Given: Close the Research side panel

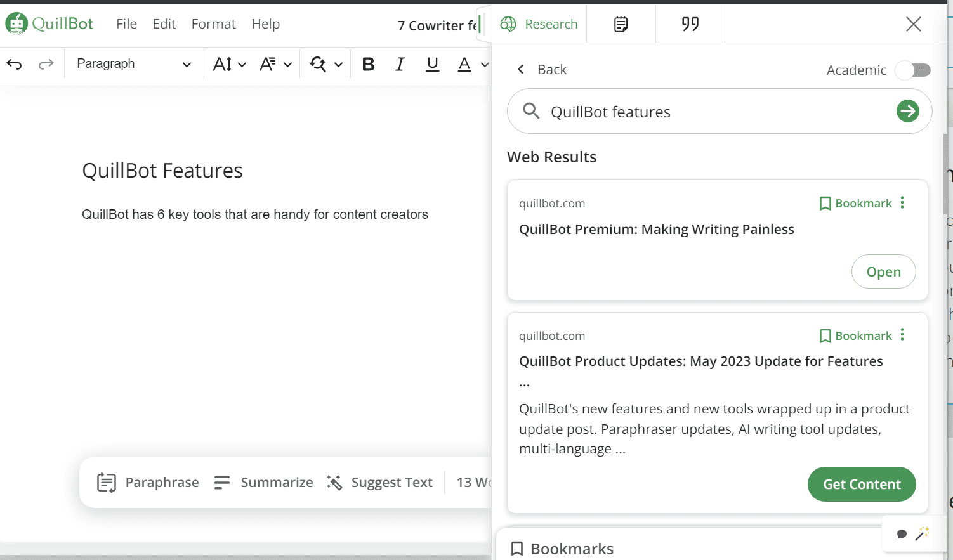Looking at the screenshot, I should click(x=914, y=24).
